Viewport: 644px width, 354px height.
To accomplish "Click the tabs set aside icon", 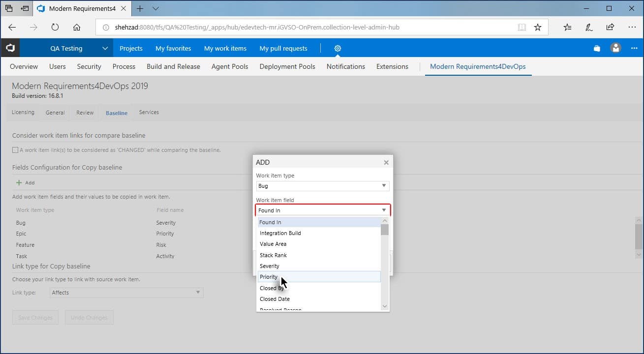I will [x=8, y=8].
